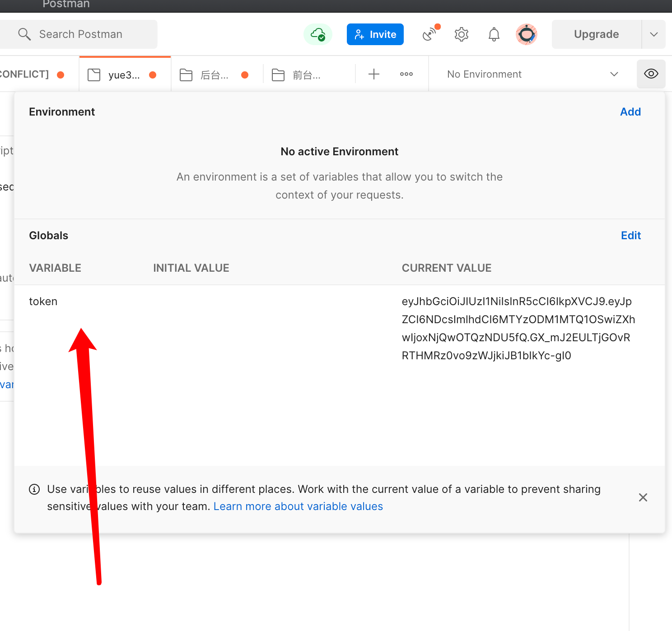This screenshot has height=631, width=672.
Task: Select the 前台... collection tab
Action: click(x=306, y=75)
